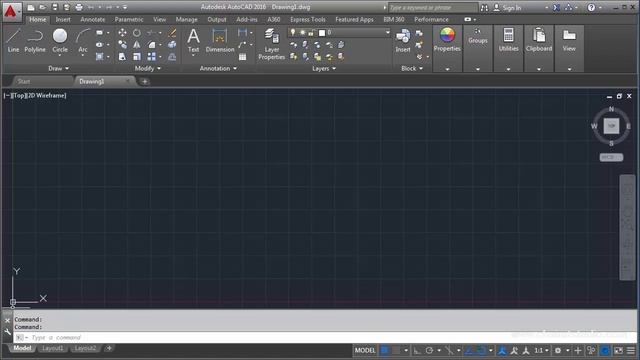
Task: Click the Explode tool icon in Modify
Action: pos(172,45)
